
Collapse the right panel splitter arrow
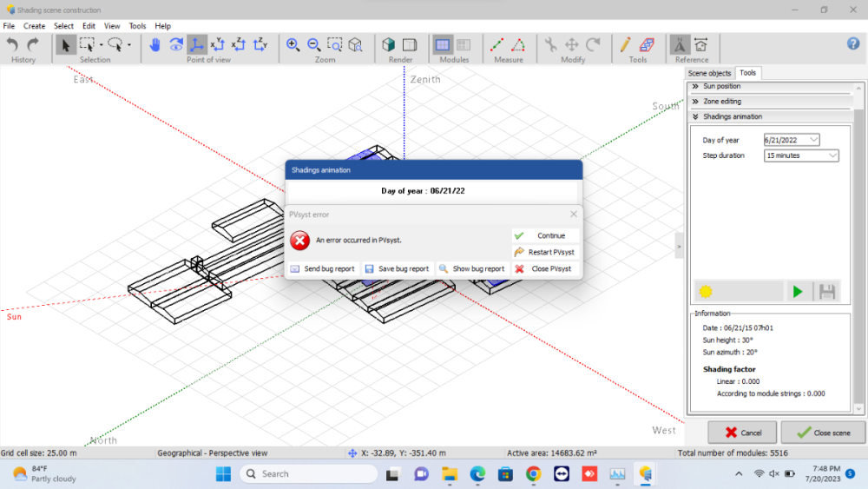[x=680, y=247]
